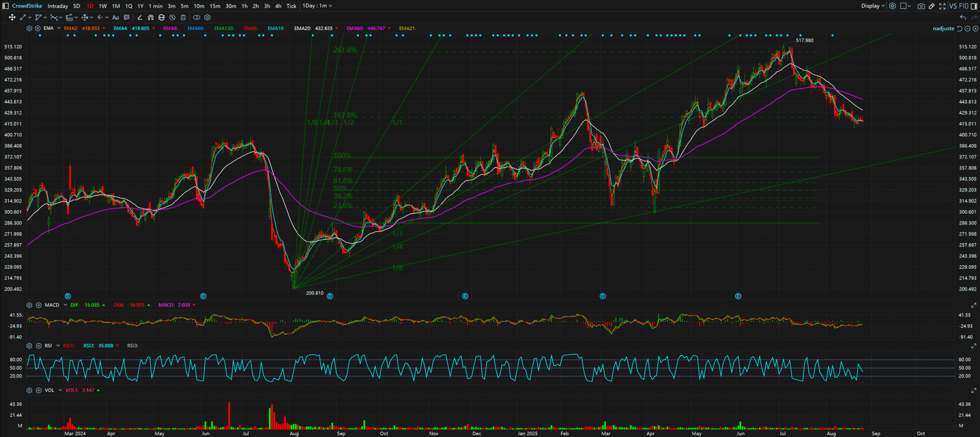Image resolution: width=980 pixels, height=437 pixels.
Task: Select the trend line drawing tool
Action: [x=23, y=18]
